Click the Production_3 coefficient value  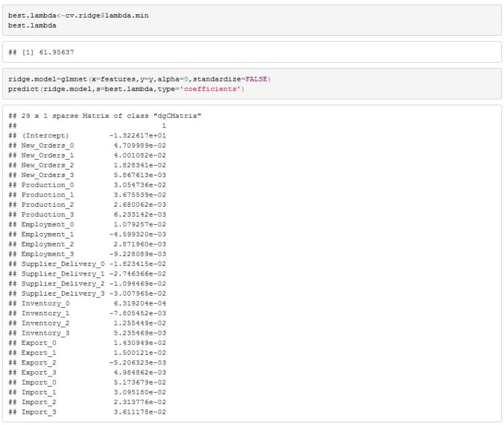tap(139, 214)
